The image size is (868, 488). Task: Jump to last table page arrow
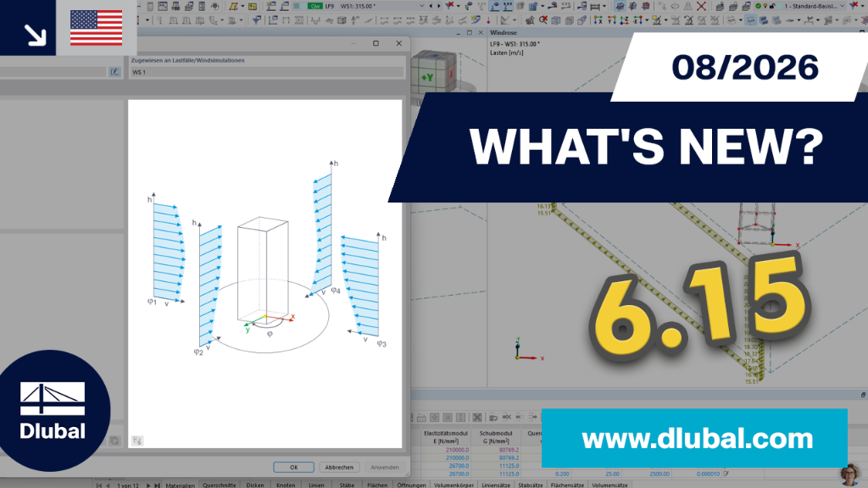tap(157, 485)
